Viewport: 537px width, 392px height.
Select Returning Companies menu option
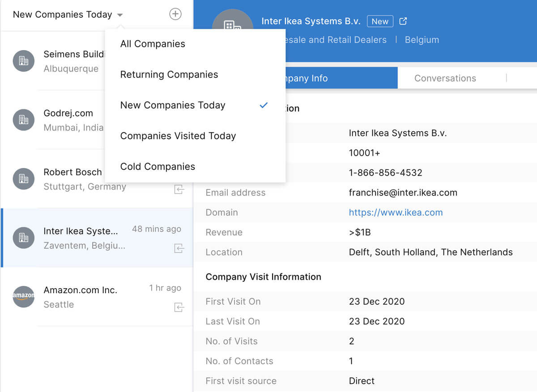click(169, 75)
